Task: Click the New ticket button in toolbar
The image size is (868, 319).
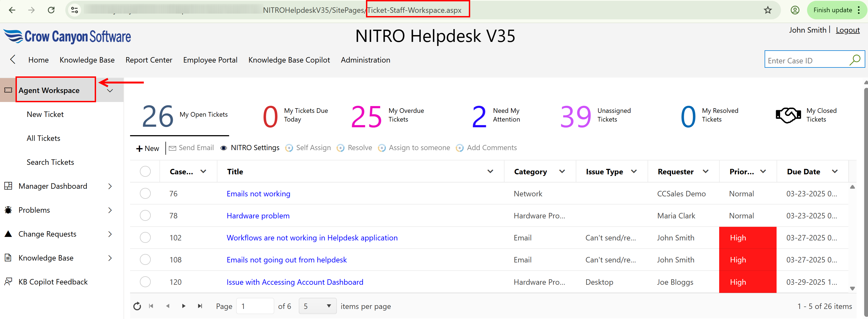Action: coord(147,148)
